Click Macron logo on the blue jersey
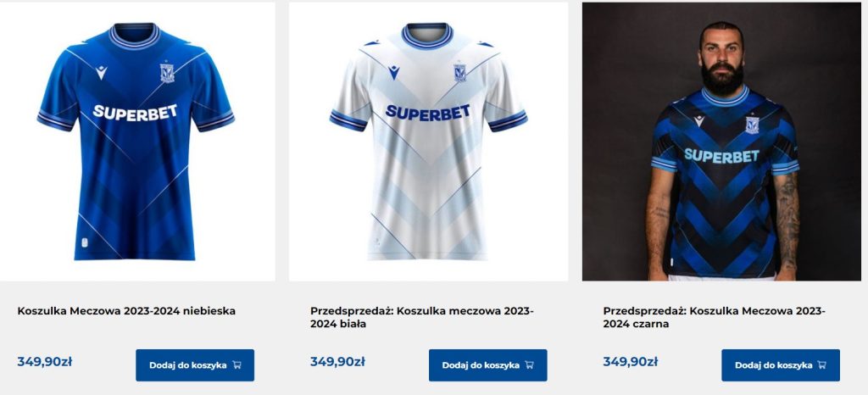The width and height of the screenshot is (868, 395). pos(102,72)
